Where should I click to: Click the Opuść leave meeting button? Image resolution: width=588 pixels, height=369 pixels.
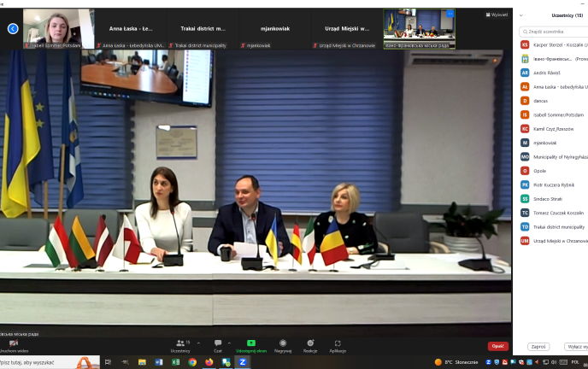(498, 346)
